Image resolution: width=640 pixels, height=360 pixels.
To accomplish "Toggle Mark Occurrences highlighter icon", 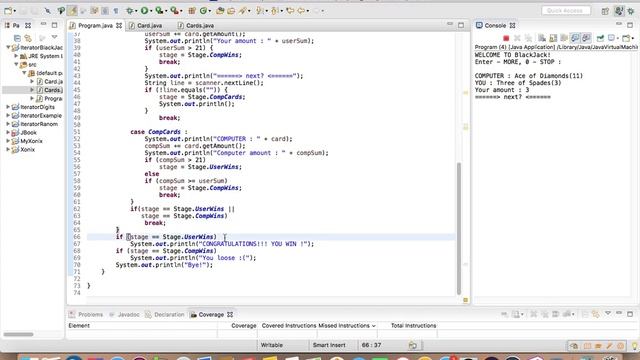I will tap(72, 11).
